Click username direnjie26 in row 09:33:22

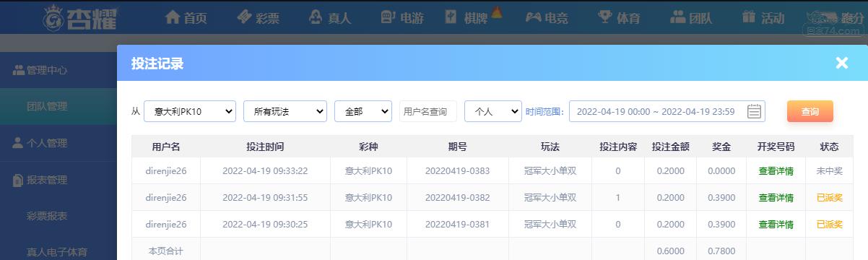point(166,171)
